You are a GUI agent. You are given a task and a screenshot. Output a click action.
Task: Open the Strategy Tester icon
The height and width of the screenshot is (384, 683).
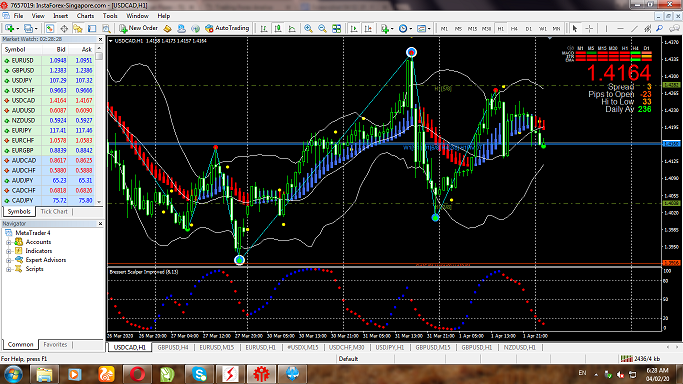click(106, 28)
